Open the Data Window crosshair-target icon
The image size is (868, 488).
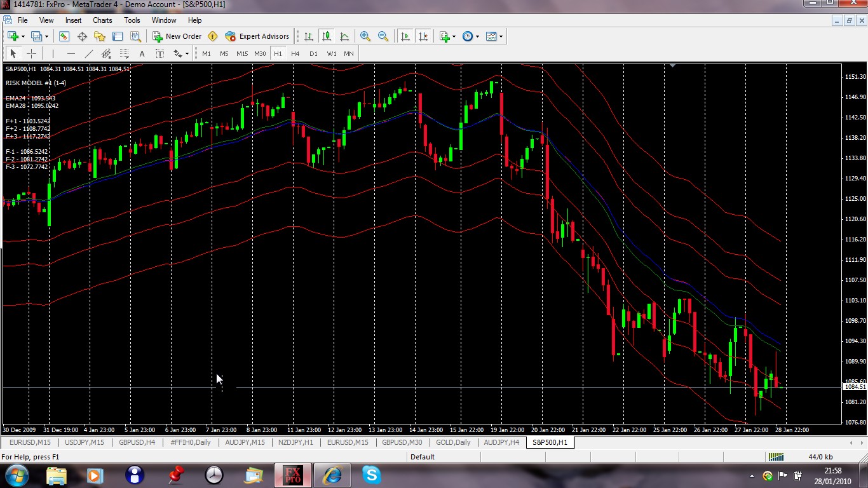tap(82, 36)
